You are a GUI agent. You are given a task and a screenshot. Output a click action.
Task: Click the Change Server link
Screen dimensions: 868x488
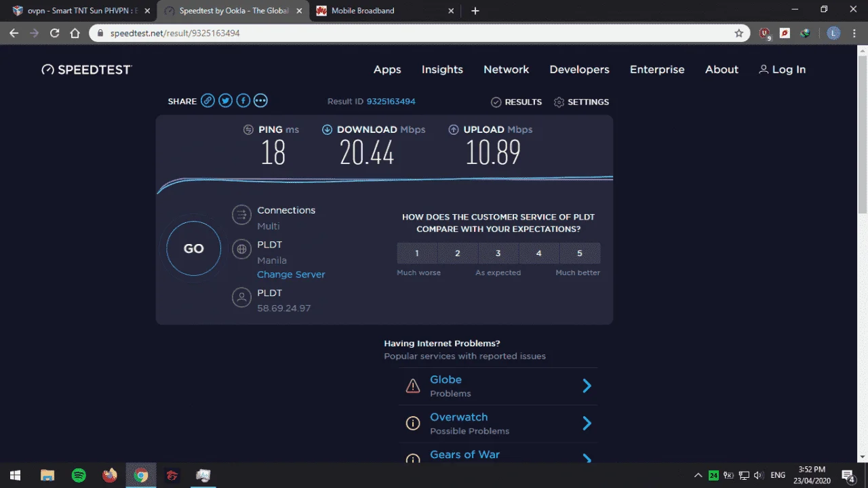(291, 274)
